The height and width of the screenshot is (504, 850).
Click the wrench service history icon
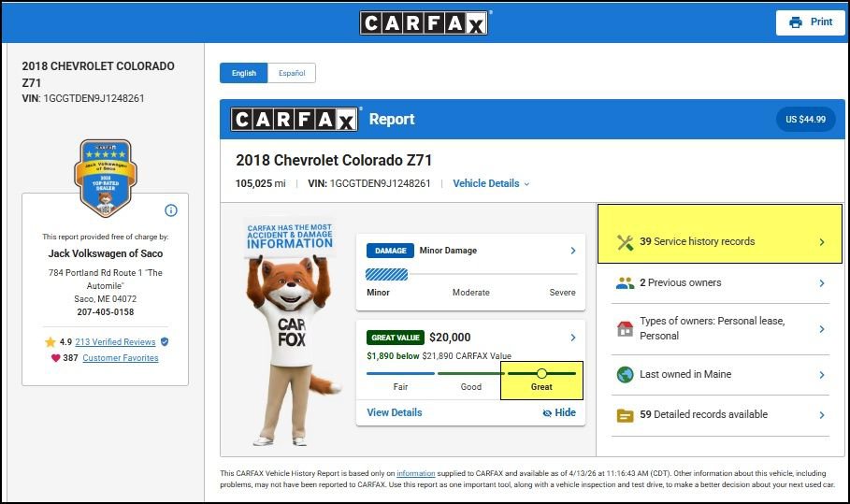(x=626, y=242)
